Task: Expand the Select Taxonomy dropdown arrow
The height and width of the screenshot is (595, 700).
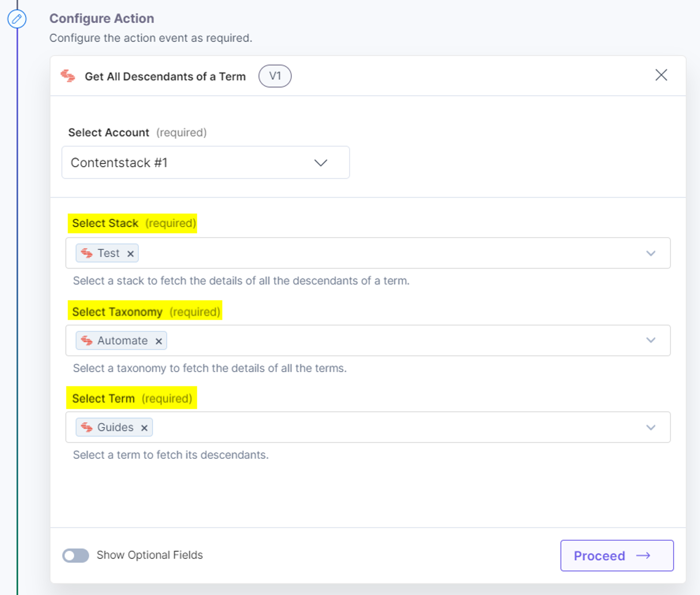Action: point(650,340)
